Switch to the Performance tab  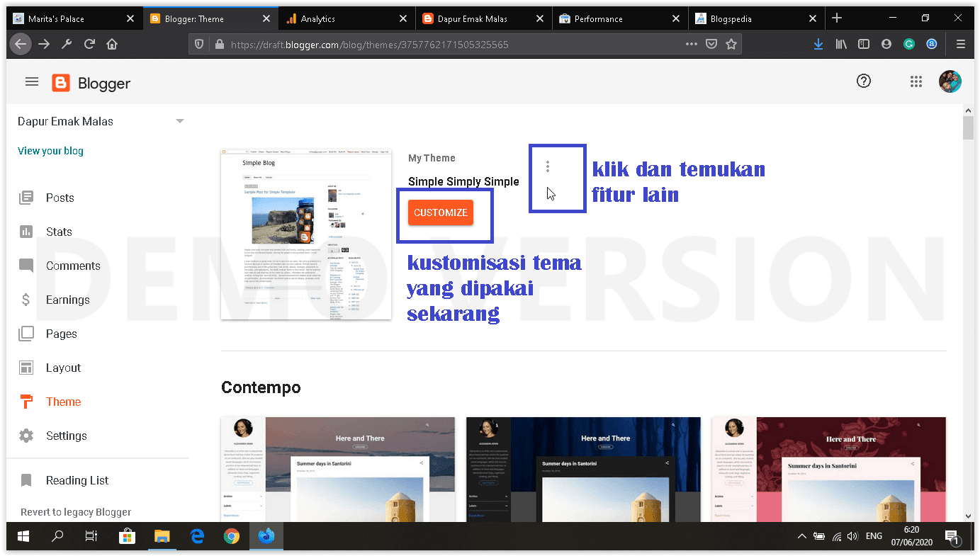tap(620, 18)
